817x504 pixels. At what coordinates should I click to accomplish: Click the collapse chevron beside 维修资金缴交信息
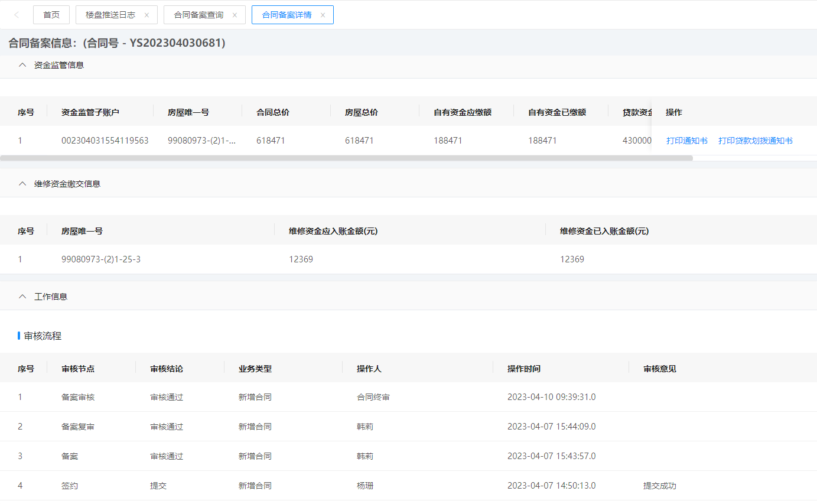click(x=22, y=184)
